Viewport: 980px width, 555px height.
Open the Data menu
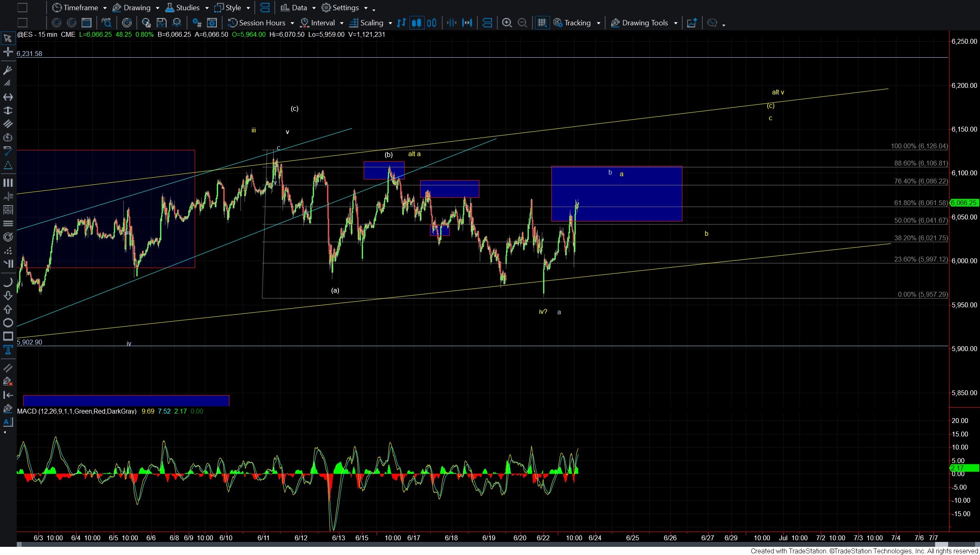294,8
